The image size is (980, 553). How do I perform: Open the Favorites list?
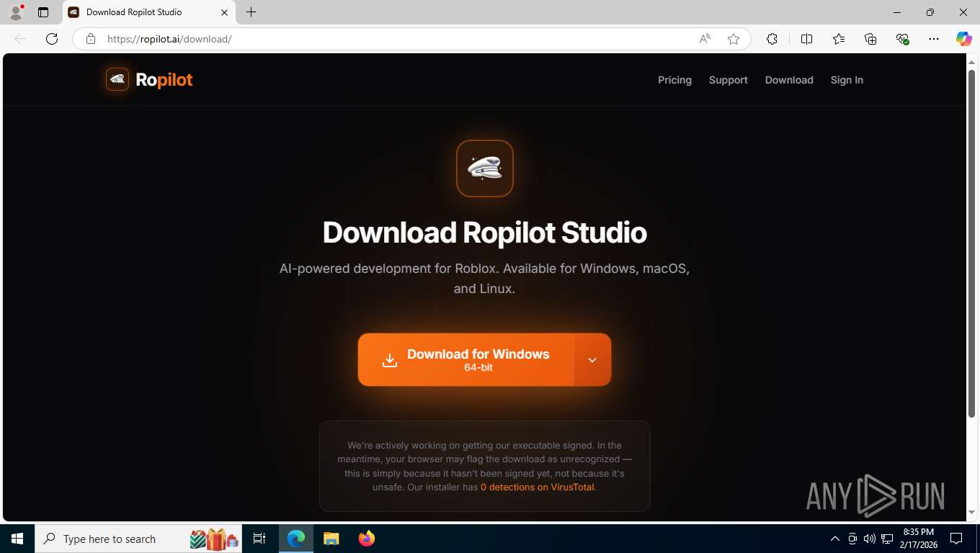click(839, 39)
